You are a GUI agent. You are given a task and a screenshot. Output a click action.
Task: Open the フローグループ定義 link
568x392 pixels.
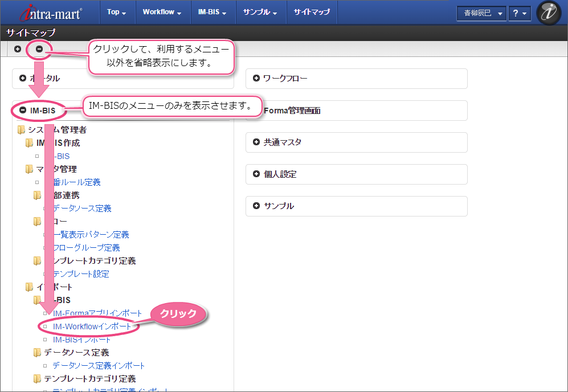pyautogui.click(x=86, y=247)
